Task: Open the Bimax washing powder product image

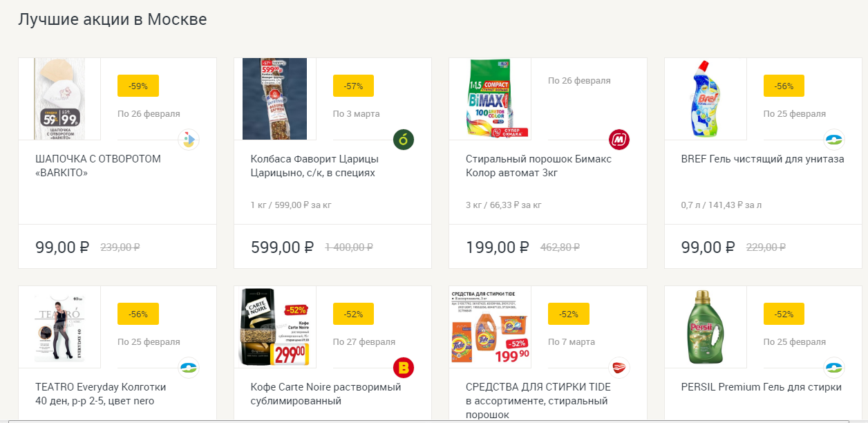Action: [x=490, y=99]
